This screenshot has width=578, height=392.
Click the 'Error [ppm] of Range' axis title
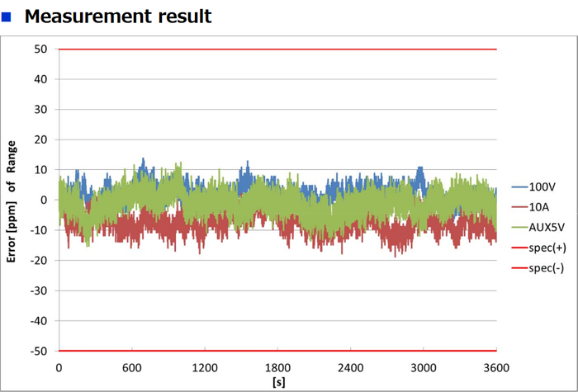[13, 200]
